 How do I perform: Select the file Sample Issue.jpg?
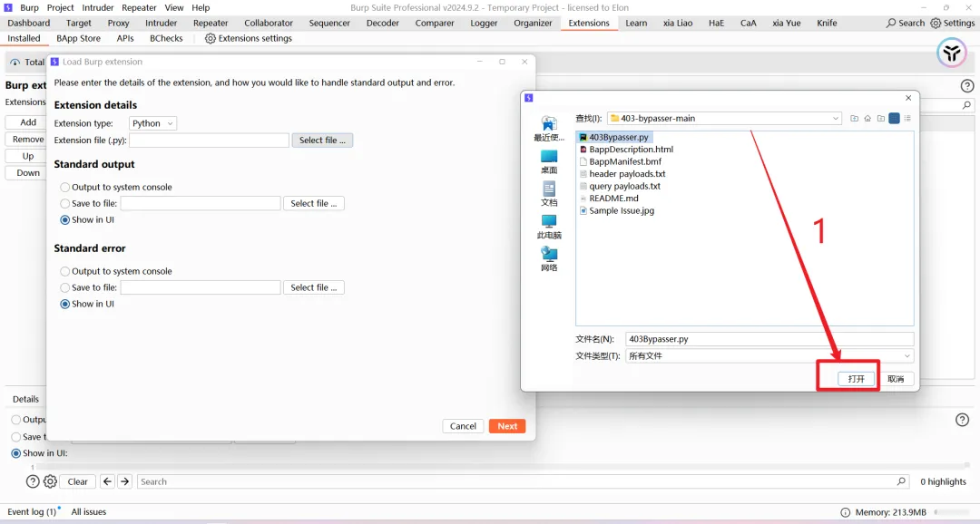[x=617, y=210]
